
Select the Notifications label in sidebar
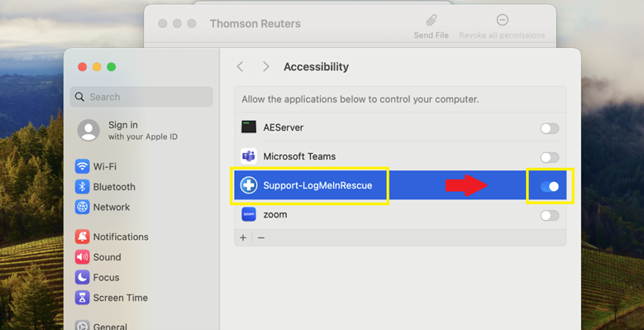121,237
